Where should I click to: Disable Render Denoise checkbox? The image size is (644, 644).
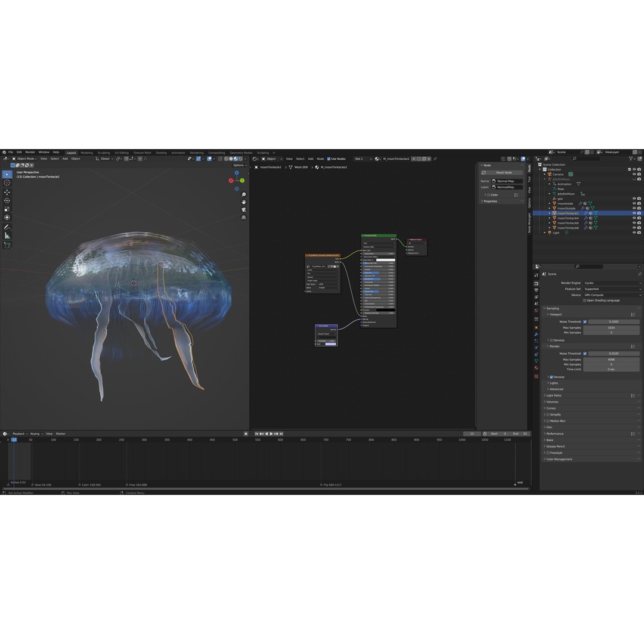coord(551,377)
